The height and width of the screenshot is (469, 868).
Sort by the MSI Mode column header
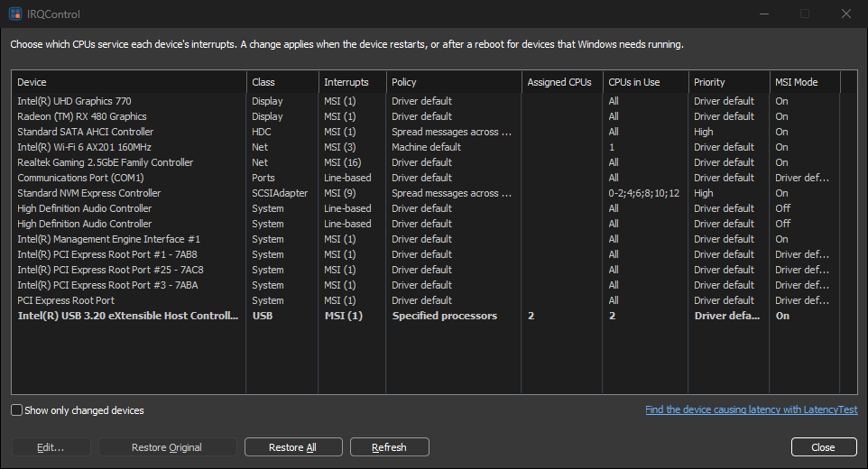coord(805,82)
